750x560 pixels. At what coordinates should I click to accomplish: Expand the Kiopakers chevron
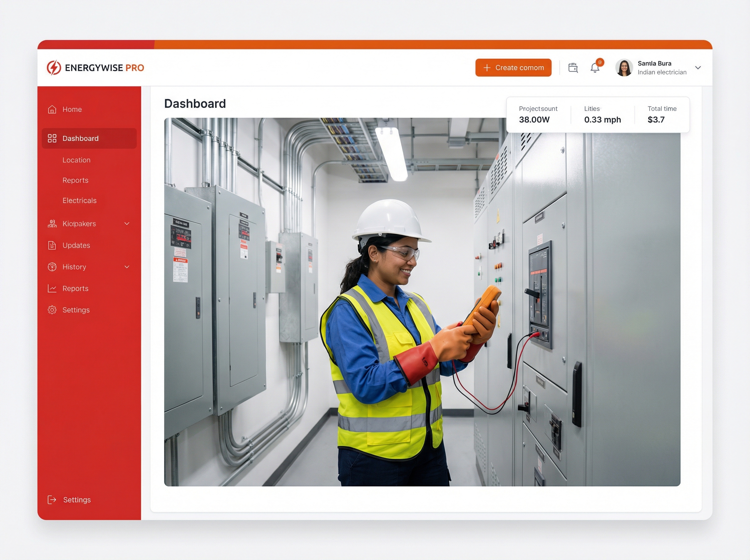127,224
